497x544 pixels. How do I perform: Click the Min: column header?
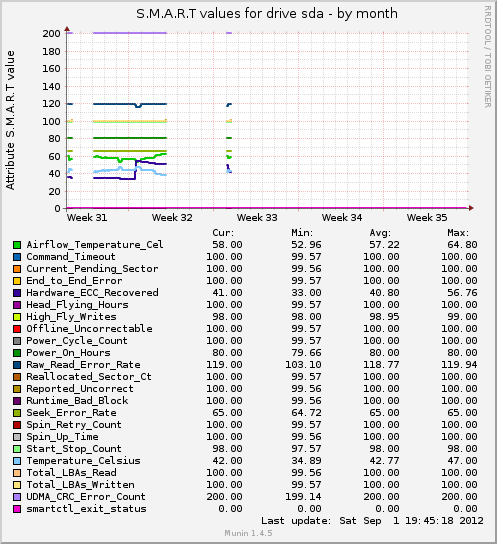click(x=302, y=232)
